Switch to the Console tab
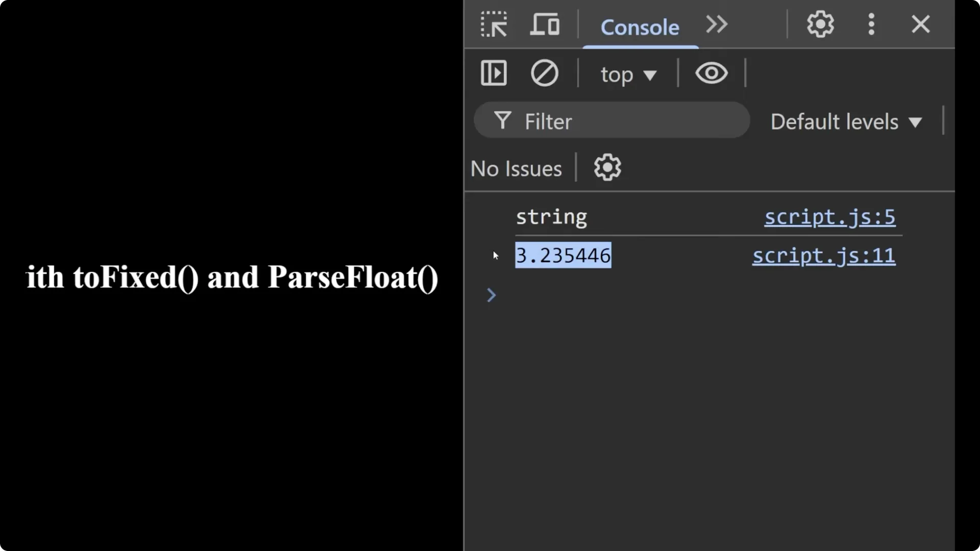 640,28
